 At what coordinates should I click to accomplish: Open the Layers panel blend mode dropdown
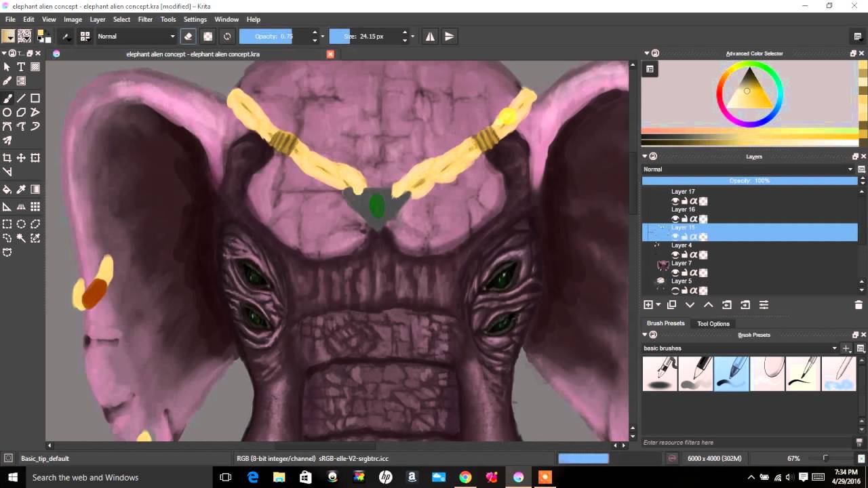748,169
